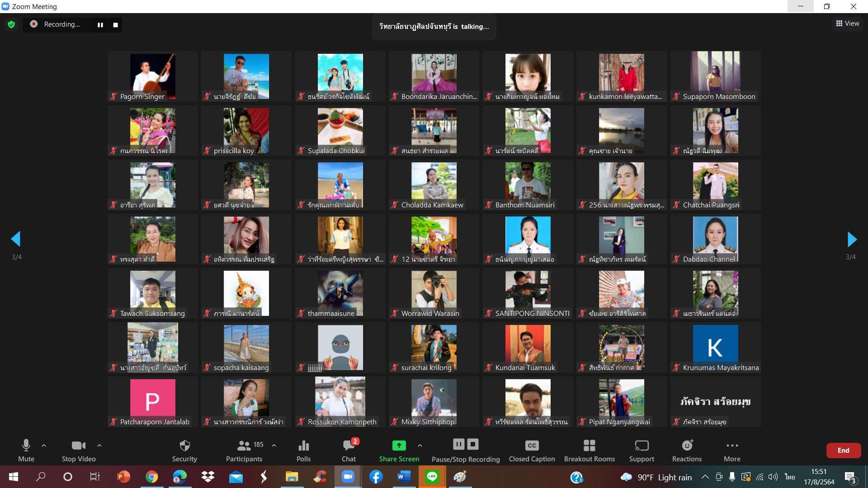Pause the recording in the top bar
The width and height of the screenshot is (868, 488).
(x=100, y=25)
